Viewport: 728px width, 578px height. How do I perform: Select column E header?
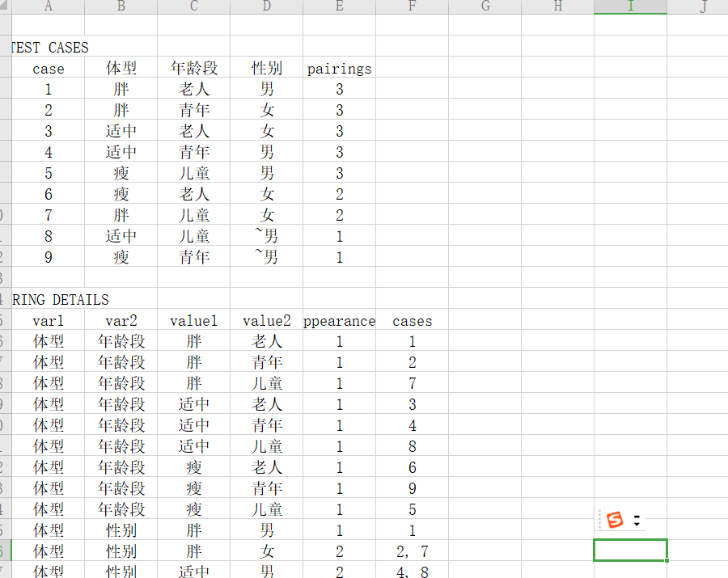340,6
